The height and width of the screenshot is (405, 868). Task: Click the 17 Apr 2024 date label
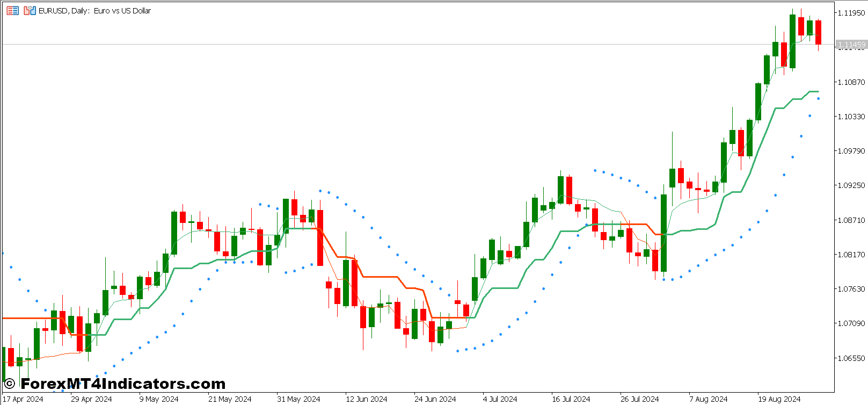click(23, 399)
